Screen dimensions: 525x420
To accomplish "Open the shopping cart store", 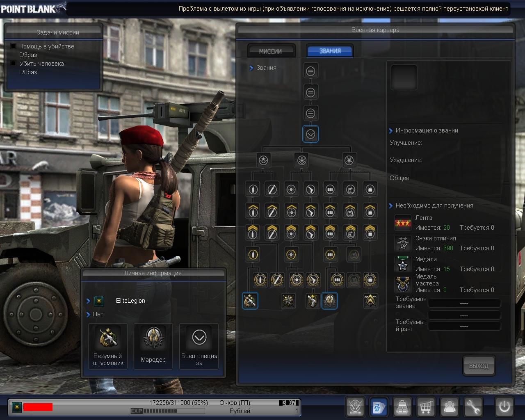I will (x=426, y=407).
